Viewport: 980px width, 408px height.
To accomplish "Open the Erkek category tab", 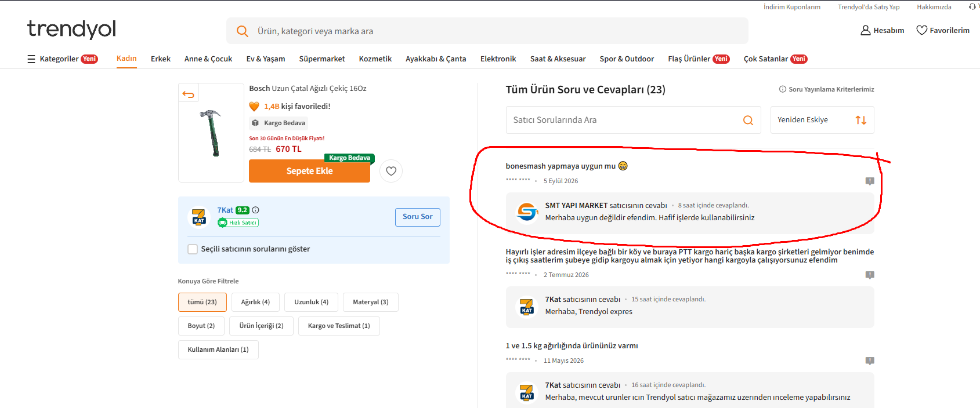I will (x=161, y=59).
